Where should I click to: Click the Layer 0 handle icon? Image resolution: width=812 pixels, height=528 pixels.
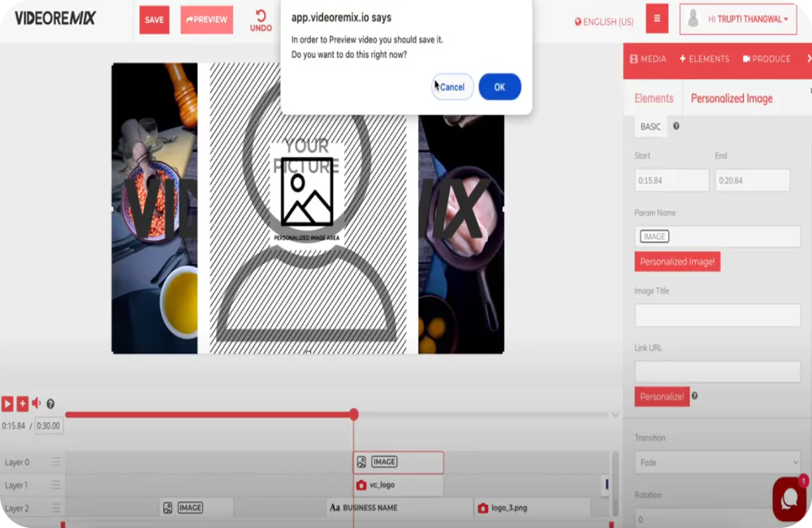click(x=55, y=461)
